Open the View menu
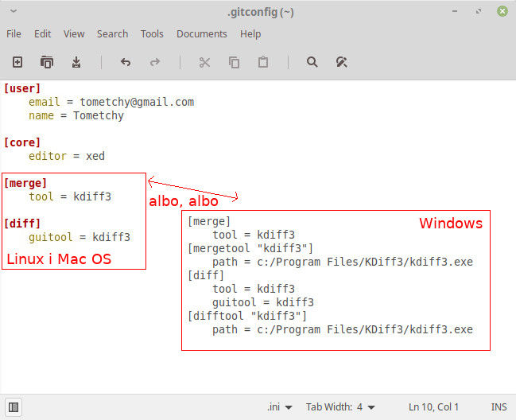Image resolution: width=516 pixels, height=420 pixels. (x=74, y=34)
